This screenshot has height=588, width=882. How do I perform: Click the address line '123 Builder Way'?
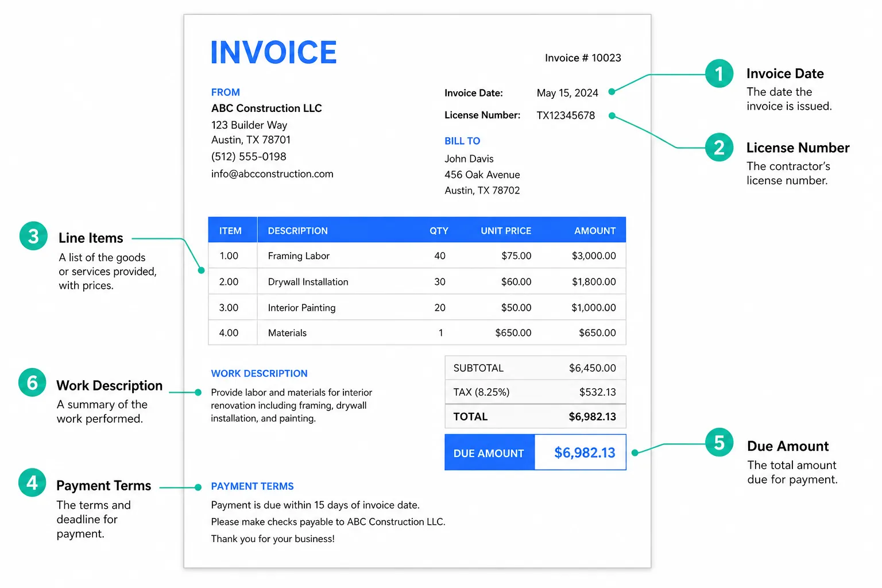(249, 125)
